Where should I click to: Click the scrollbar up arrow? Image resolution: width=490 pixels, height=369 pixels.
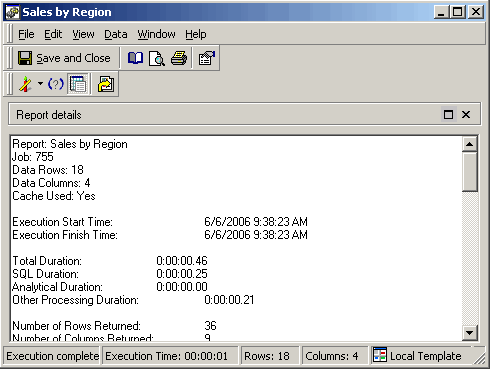(x=470, y=144)
